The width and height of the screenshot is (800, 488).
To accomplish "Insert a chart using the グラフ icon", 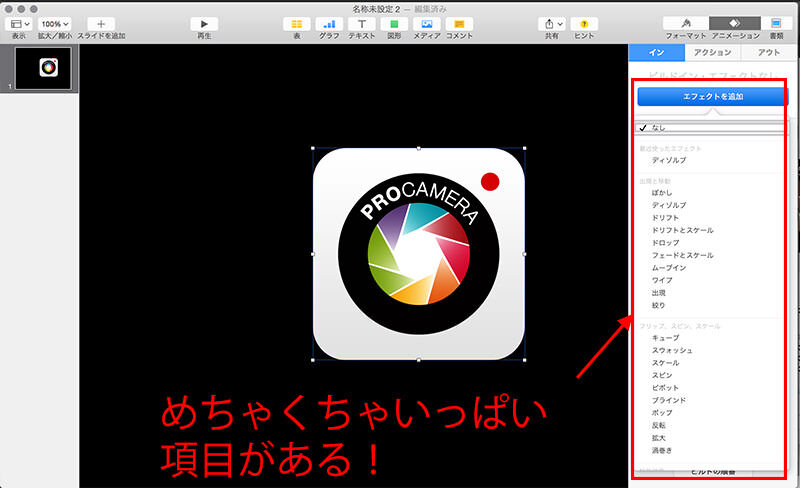I will 329,24.
